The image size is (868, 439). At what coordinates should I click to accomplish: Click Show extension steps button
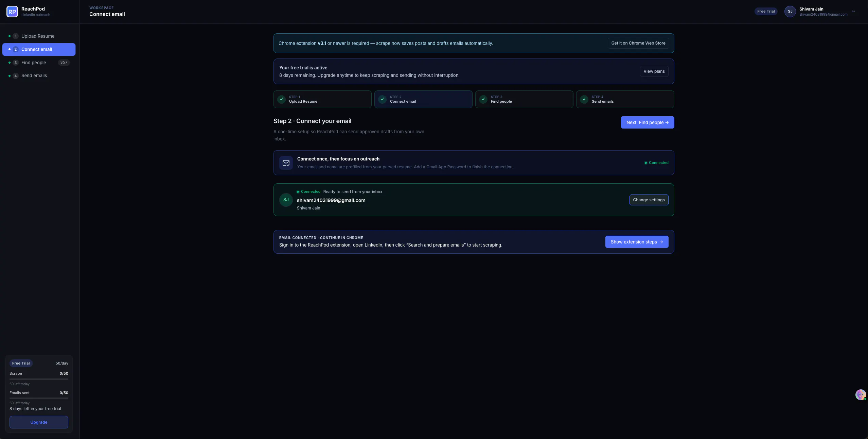click(x=637, y=242)
